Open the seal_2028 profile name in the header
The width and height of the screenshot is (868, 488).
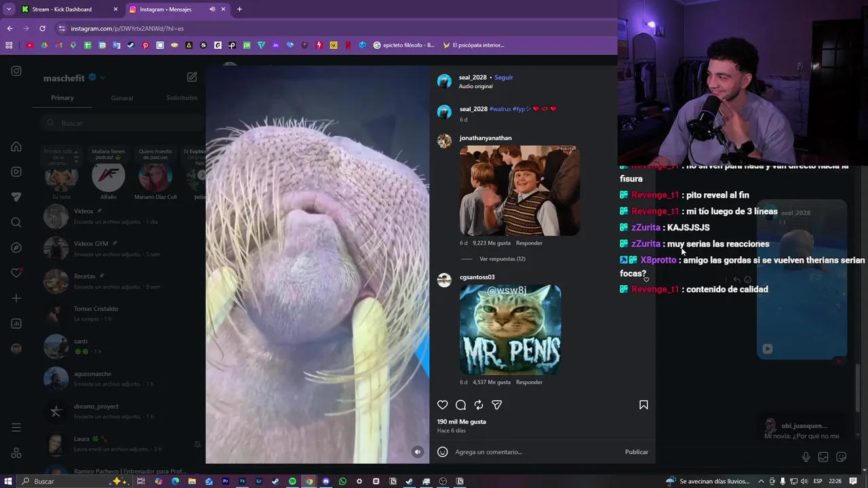(x=473, y=77)
